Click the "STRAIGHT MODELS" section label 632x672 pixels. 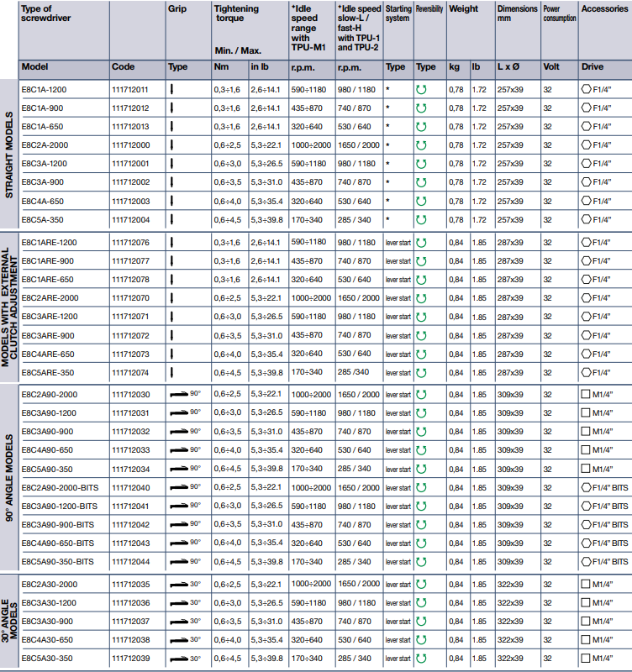(x=9, y=155)
